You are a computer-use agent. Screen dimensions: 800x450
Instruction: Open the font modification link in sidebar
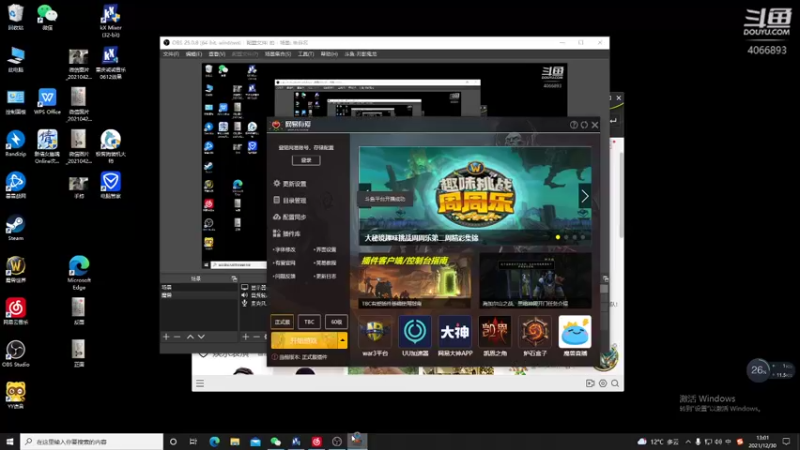point(285,249)
